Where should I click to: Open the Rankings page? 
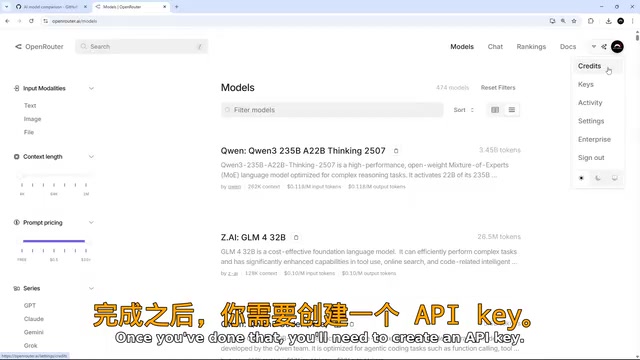tap(531, 47)
